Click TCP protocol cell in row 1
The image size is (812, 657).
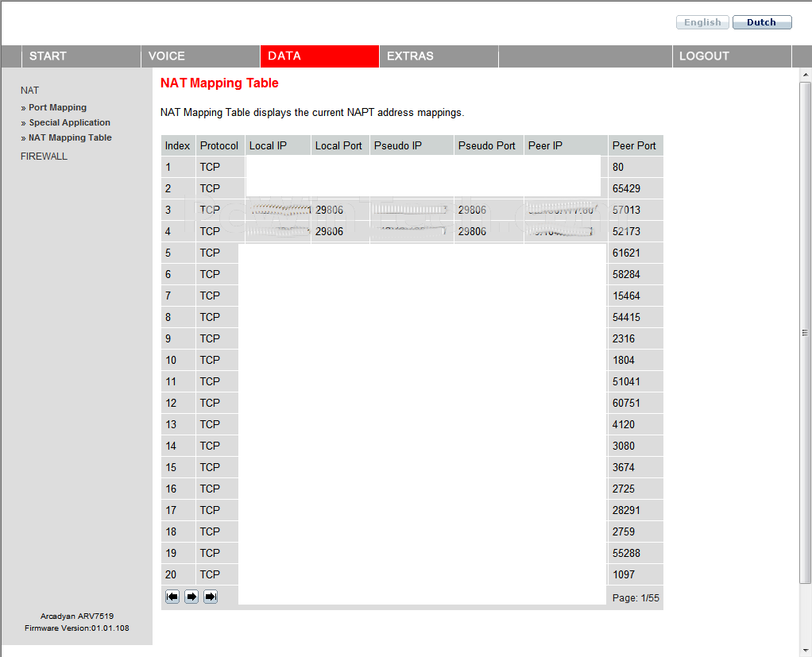point(219,167)
